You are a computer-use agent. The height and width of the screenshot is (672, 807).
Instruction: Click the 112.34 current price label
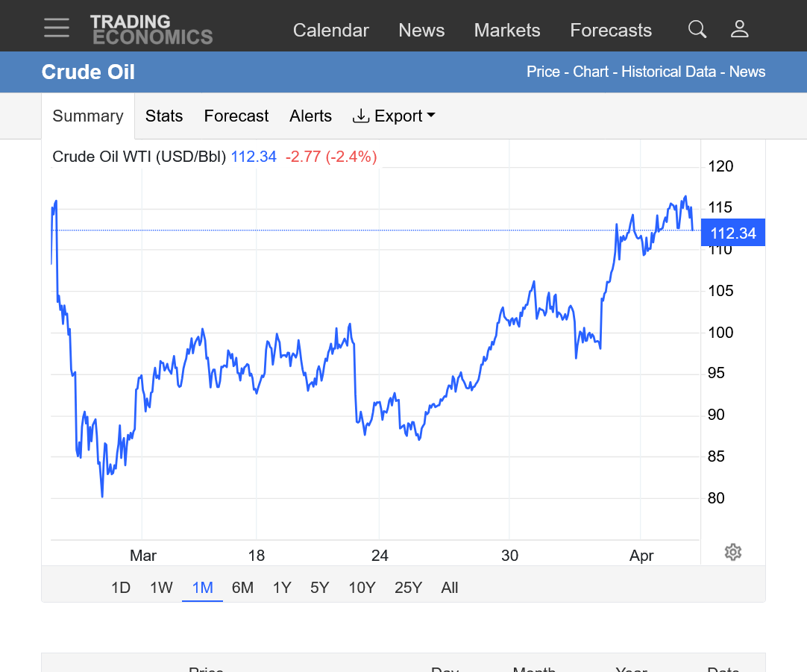[732, 233]
